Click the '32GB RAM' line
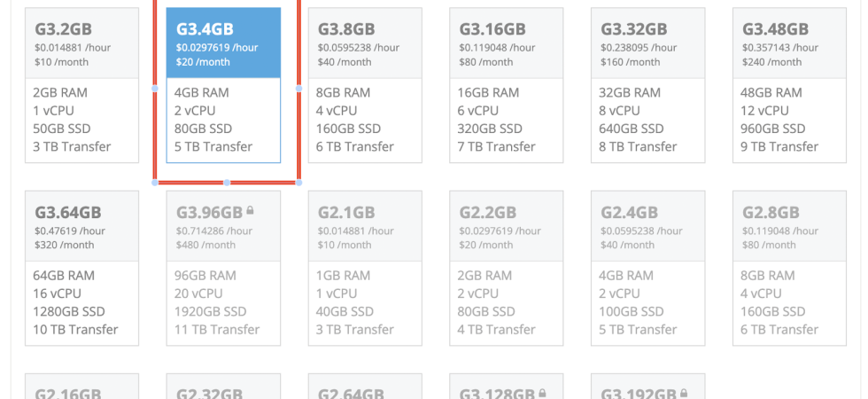This screenshot has height=399, width=868. pos(630,92)
